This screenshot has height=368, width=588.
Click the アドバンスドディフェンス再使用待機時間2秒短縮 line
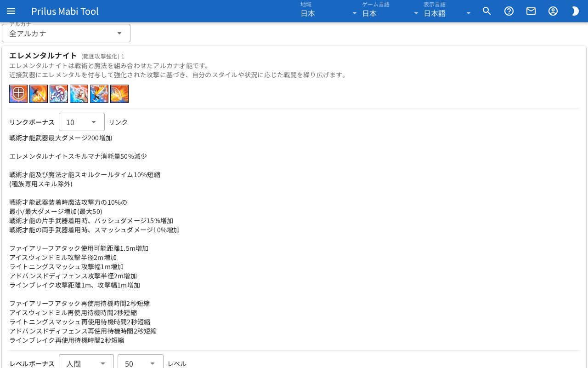click(x=83, y=331)
